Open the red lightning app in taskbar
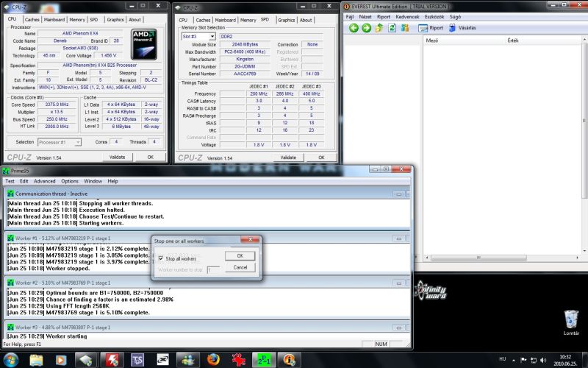 (112, 360)
